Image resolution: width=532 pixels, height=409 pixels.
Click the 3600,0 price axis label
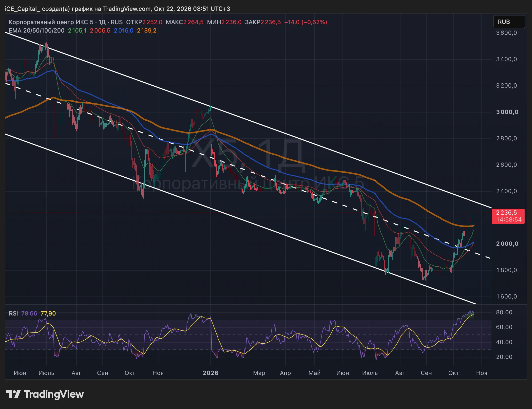click(507, 33)
